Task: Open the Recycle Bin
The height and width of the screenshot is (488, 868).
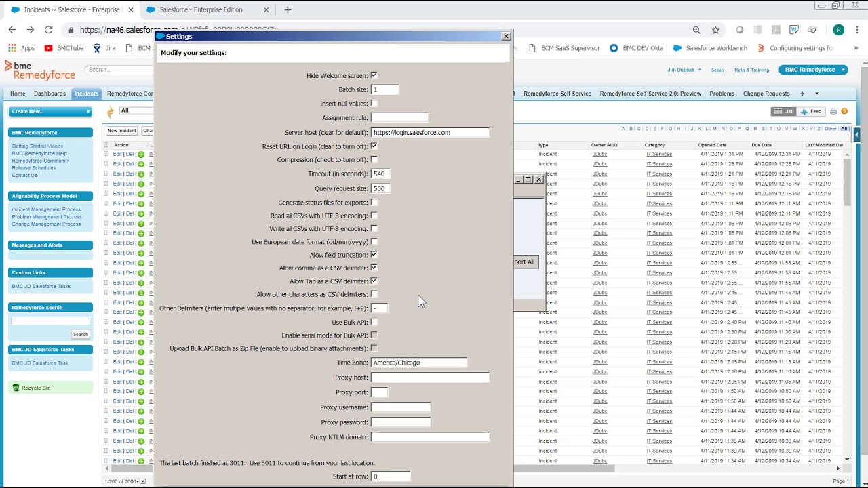Action: tap(36, 388)
